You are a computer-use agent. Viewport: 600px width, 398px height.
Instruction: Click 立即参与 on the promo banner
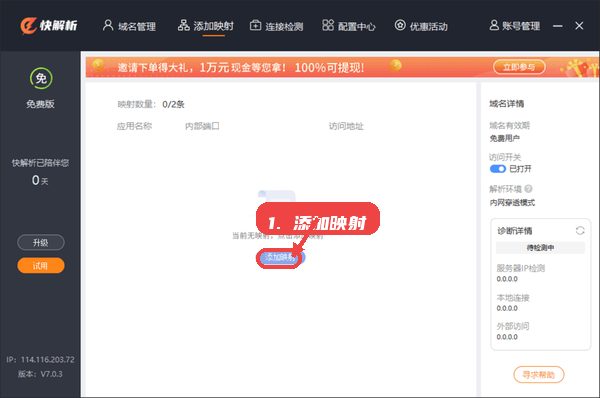pyautogui.click(x=519, y=67)
